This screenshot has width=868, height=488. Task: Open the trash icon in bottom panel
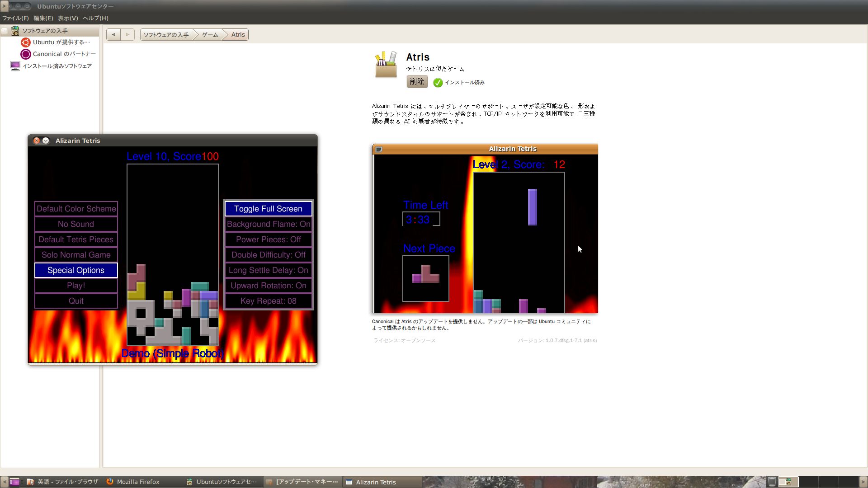click(772, 482)
